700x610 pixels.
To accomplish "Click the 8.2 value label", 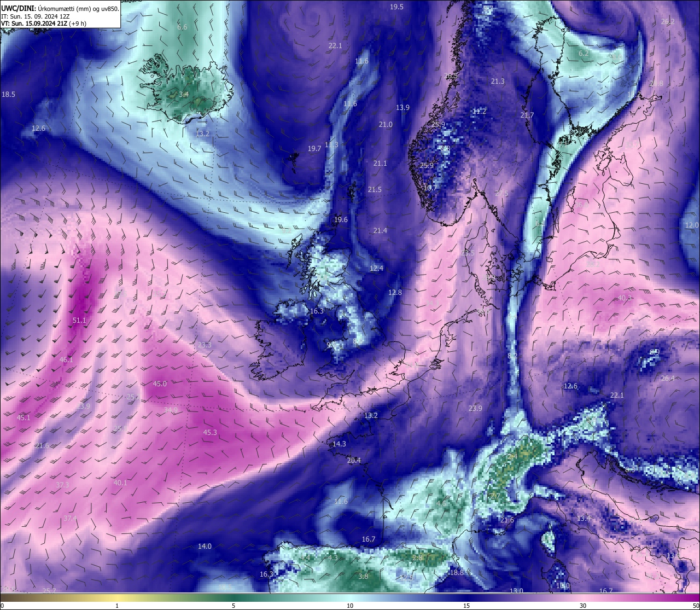I will coord(512,356).
